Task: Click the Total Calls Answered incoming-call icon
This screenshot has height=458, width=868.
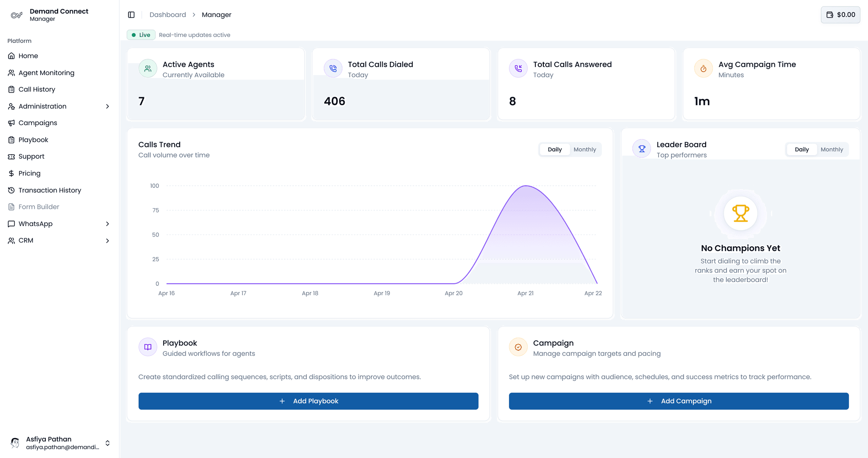Action: click(x=518, y=69)
